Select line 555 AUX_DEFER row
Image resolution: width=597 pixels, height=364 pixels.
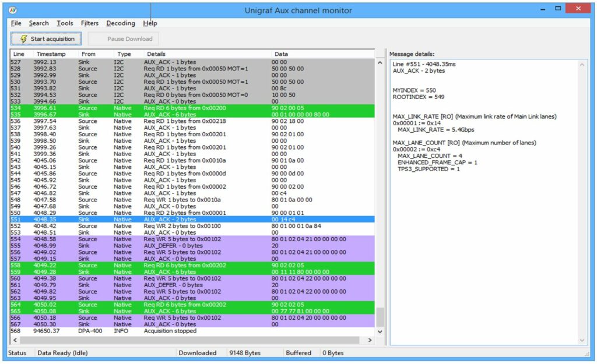coord(175,246)
